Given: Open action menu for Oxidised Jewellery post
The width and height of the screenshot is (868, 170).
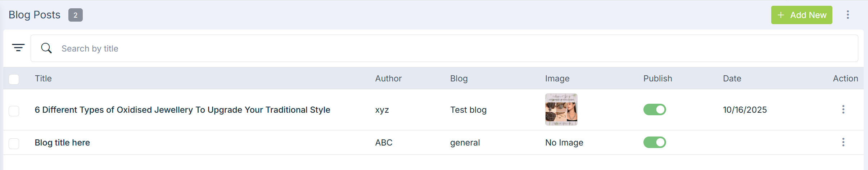Looking at the screenshot, I should [x=843, y=109].
